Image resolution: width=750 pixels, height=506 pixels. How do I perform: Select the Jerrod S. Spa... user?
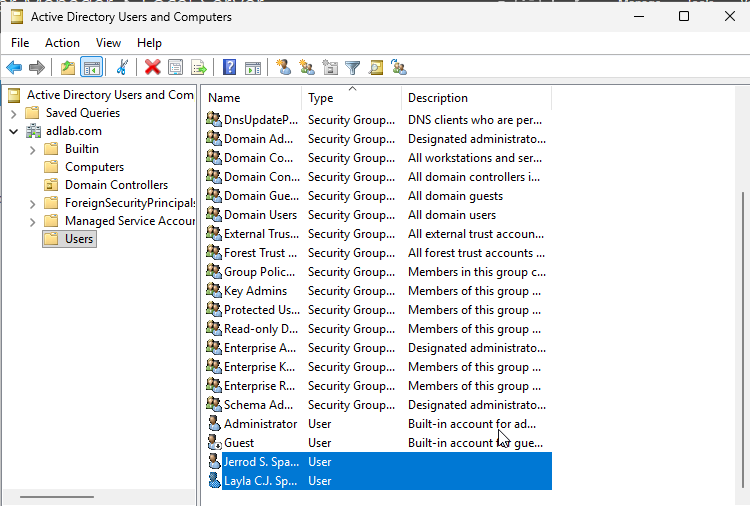point(378,462)
